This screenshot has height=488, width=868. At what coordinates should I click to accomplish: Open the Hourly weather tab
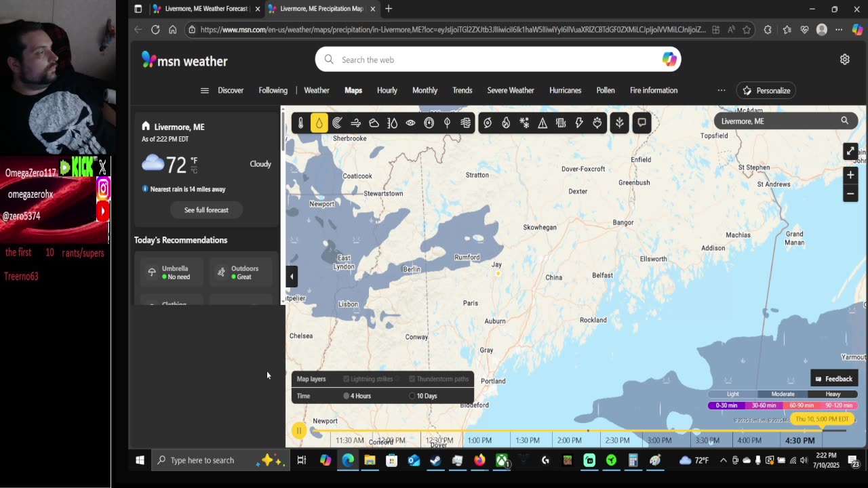[x=387, y=90]
